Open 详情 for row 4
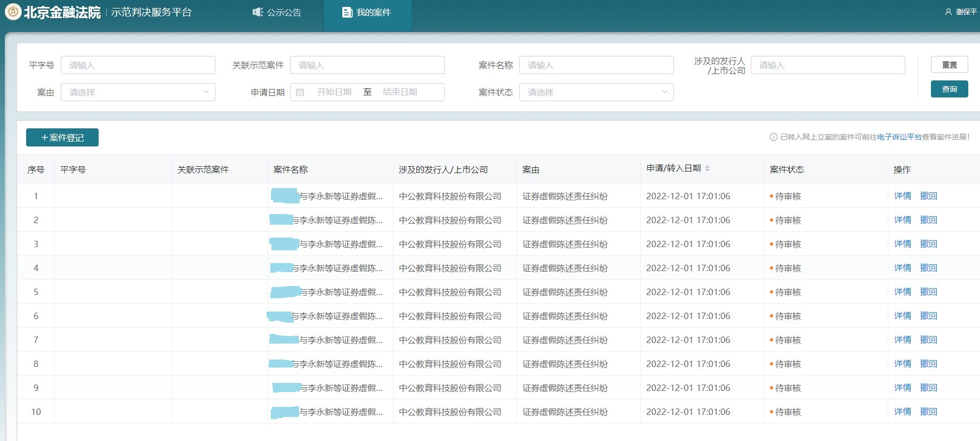The image size is (980, 441). [903, 268]
